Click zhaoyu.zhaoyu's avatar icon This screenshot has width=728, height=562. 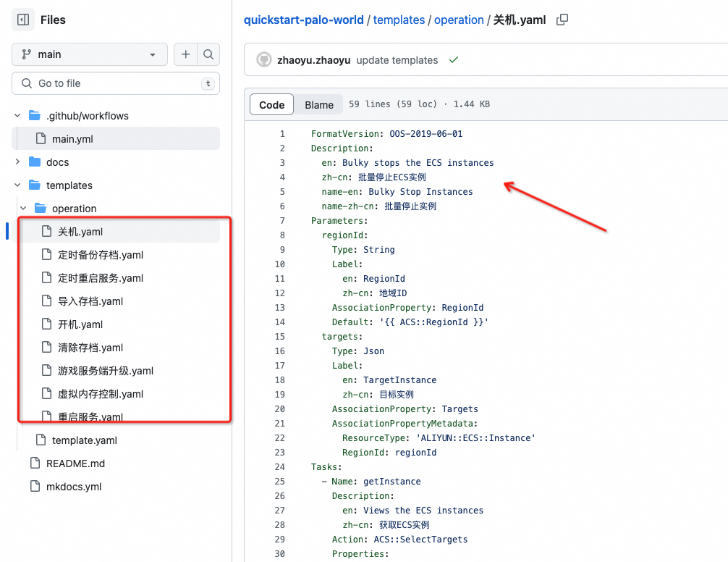coord(264,60)
